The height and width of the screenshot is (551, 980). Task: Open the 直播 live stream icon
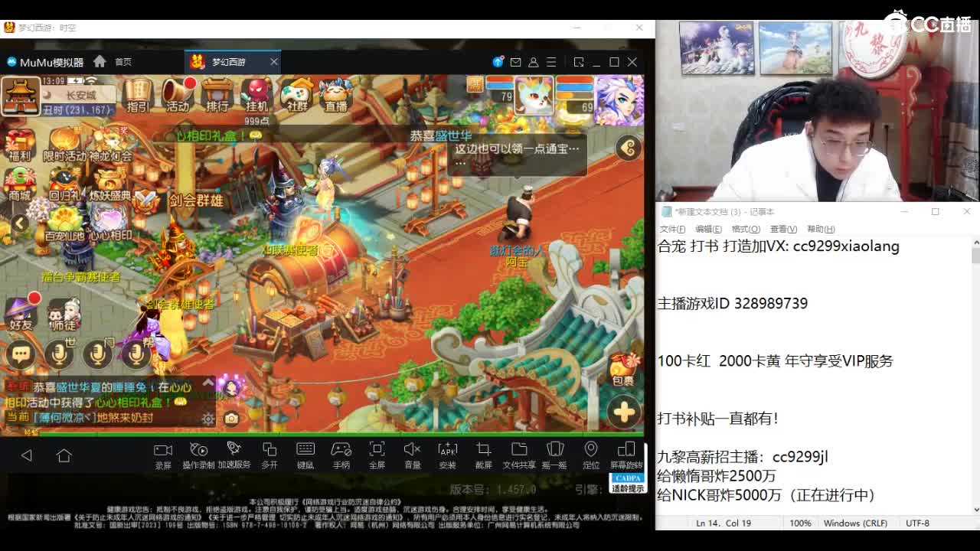tap(336, 95)
